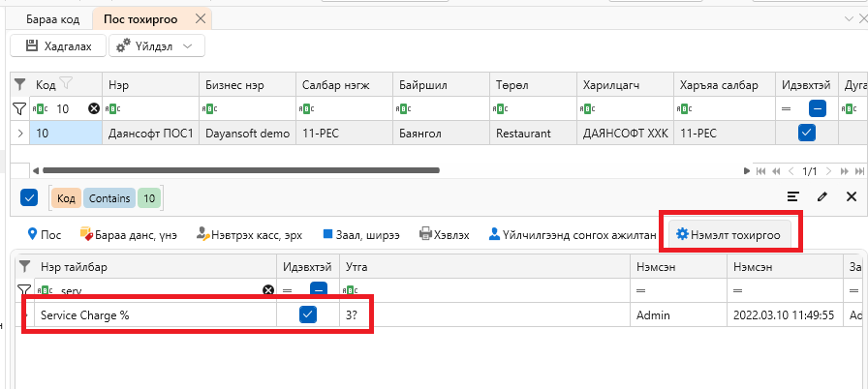
Task: Click the funnel icon in the Код column header
Action: [x=66, y=84]
